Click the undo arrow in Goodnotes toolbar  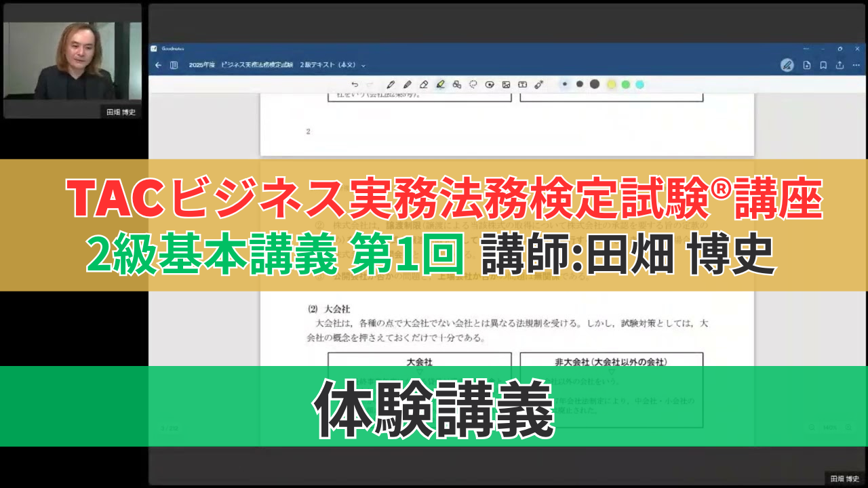(x=355, y=85)
